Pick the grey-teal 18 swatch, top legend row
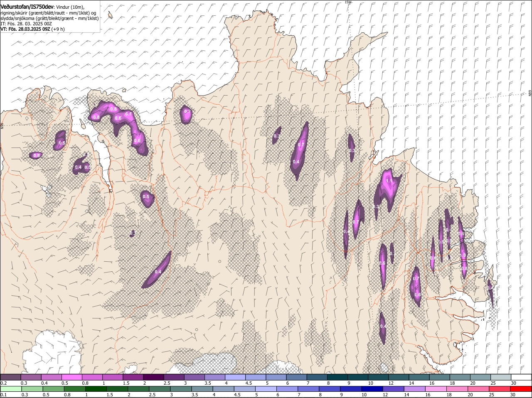532x398 pixels. (460, 377)
